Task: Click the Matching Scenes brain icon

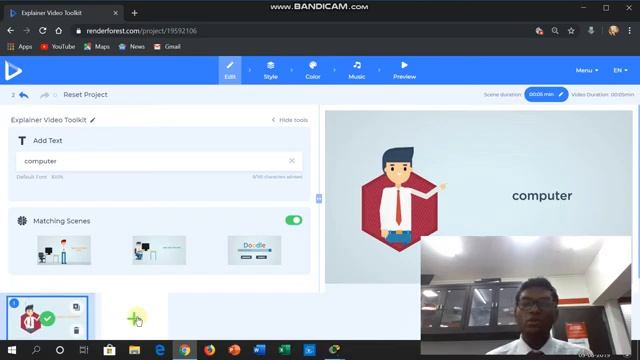Action: [22, 221]
